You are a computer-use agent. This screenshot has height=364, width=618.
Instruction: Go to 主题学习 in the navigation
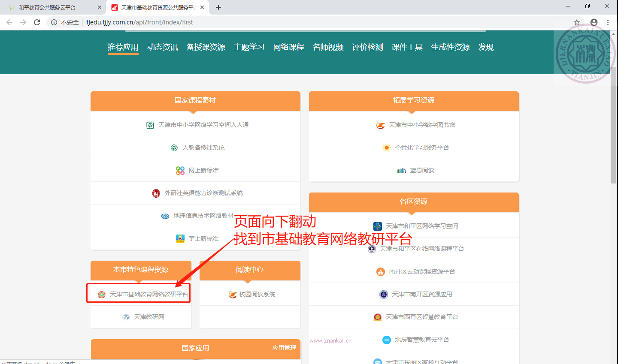tap(249, 47)
